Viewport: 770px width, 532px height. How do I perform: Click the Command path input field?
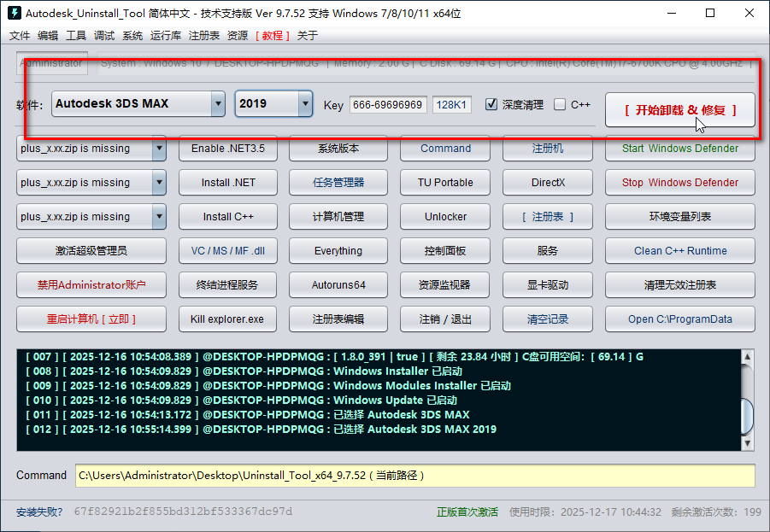point(415,476)
